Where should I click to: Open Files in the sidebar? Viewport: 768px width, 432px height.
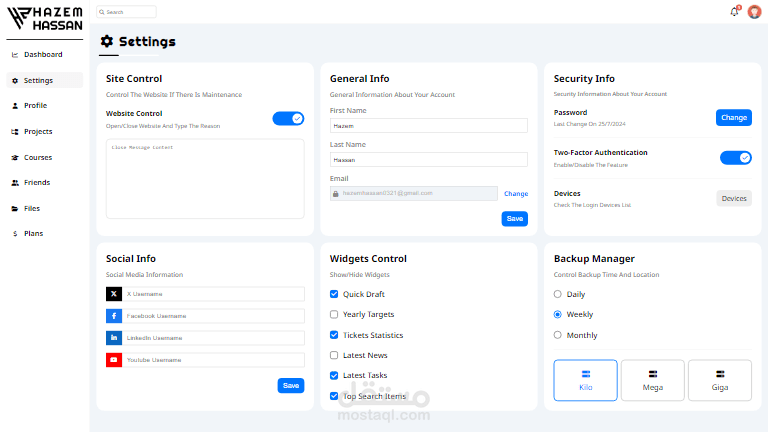point(45,209)
